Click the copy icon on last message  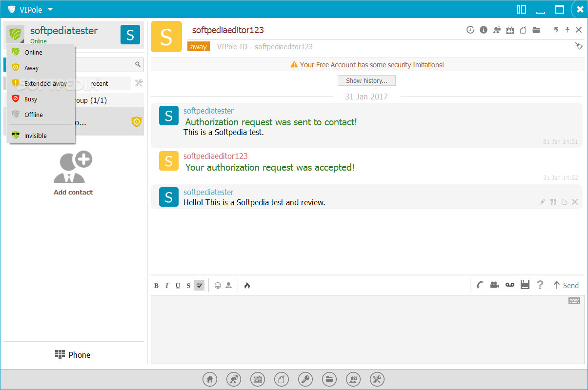(564, 202)
